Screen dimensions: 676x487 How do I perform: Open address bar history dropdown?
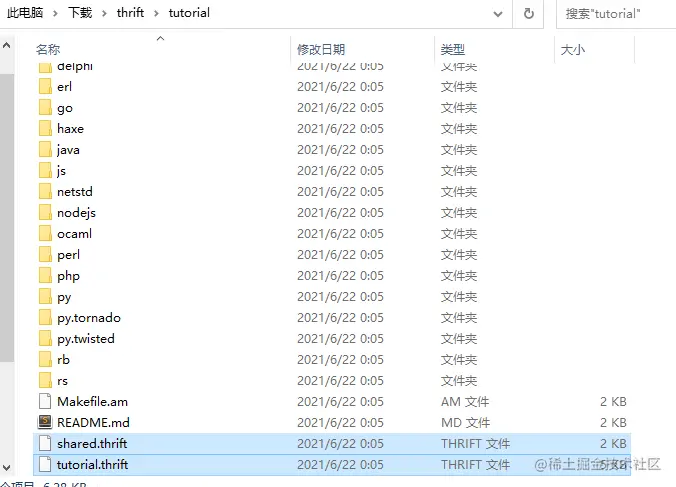pyautogui.click(x=498, y=14)
